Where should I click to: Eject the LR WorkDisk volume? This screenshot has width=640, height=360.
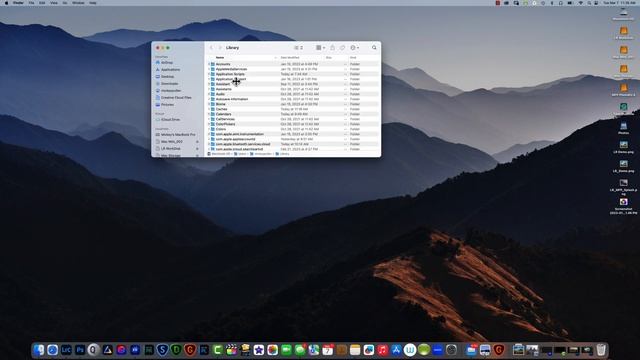pos(198,149)
